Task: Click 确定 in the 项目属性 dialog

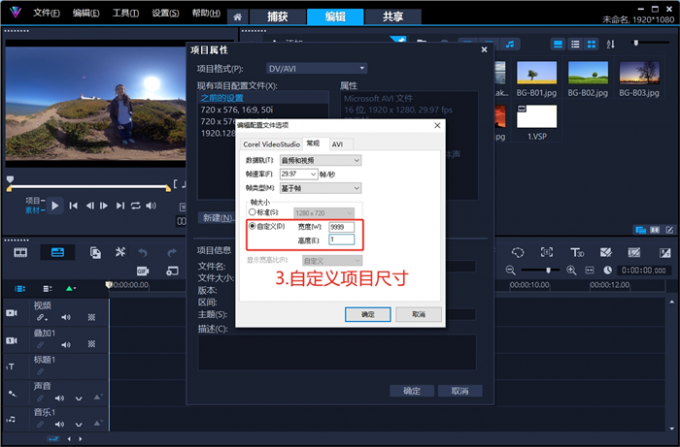Action: pos(412,391)
